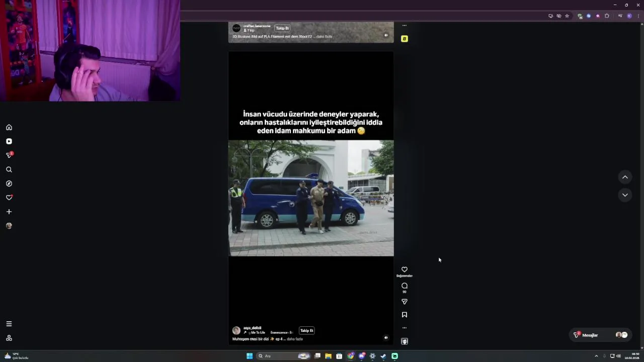The image size is (644, 362).
Task: Open the Windows Start button
Action: click(x=249, y=356)
